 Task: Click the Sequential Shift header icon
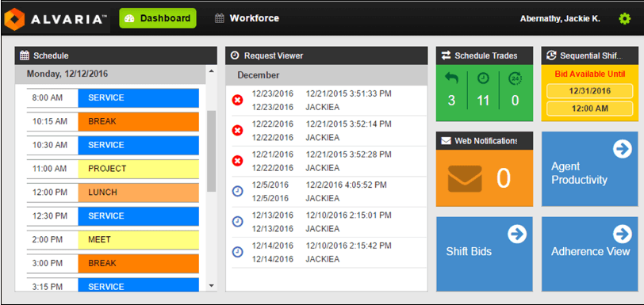tap(551, 55)
